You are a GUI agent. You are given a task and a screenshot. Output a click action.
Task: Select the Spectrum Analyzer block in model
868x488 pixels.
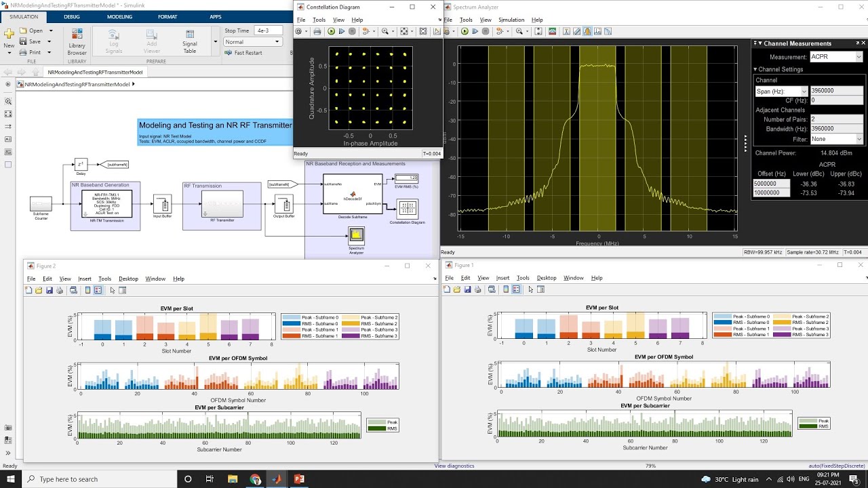coord(357,235)
